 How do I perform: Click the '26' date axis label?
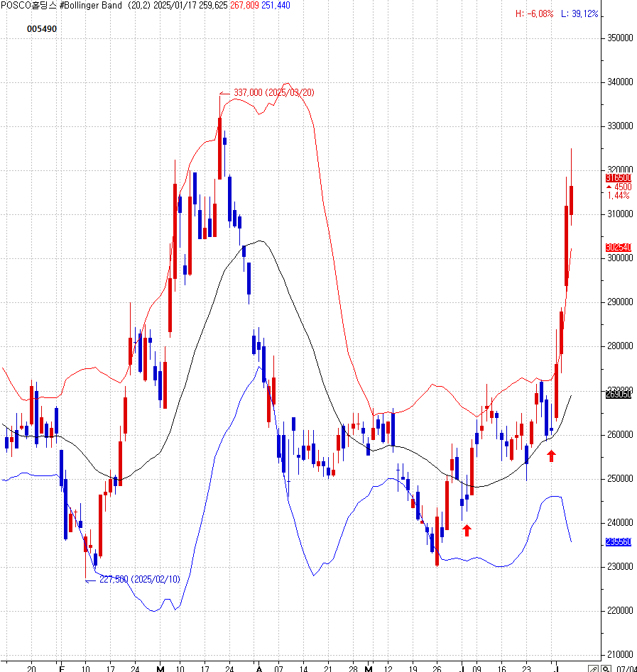pyautogui.click(x=437, y=668)
